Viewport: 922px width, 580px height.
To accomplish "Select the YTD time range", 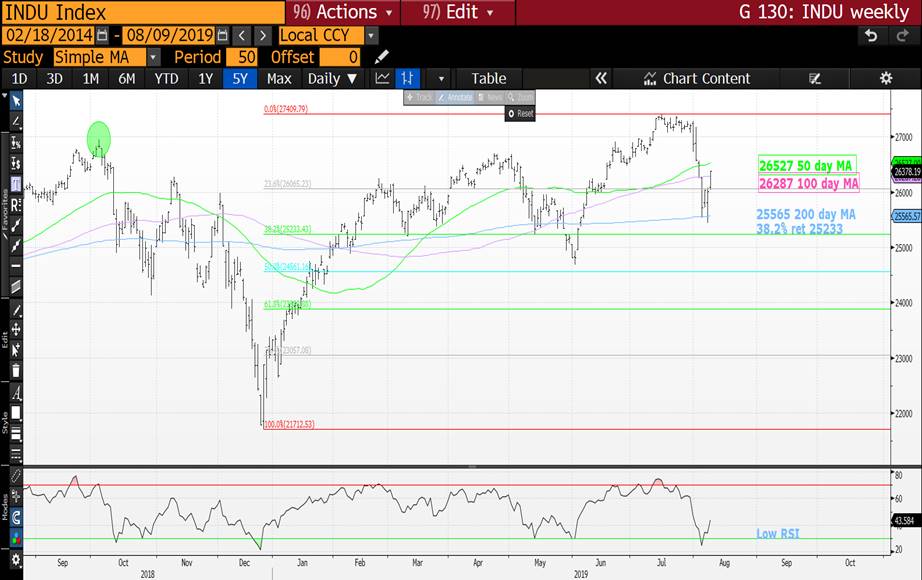I will [x=166, y=78].
